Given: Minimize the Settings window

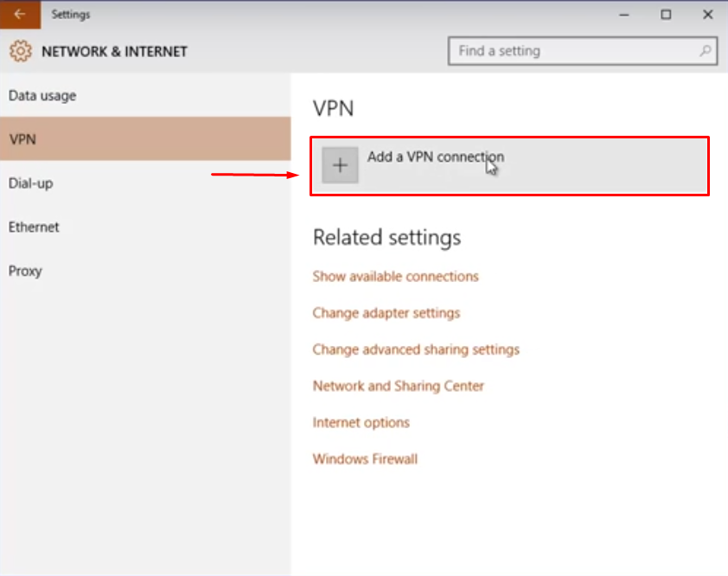Looking at the screenshot, I should point(624,15).
